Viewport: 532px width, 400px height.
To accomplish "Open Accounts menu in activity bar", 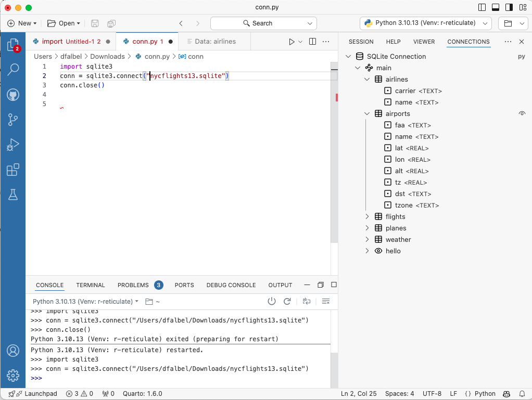I will (x=13, y=351).
